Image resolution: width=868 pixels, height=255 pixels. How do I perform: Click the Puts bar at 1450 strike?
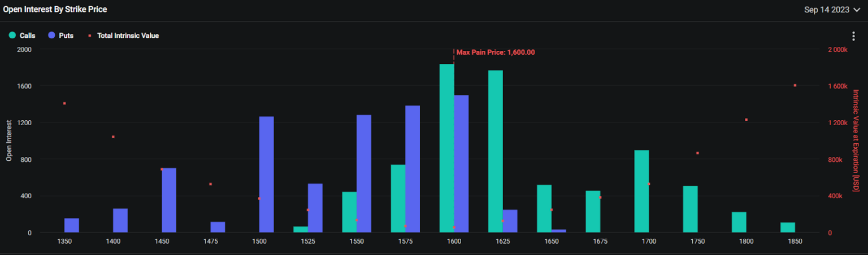tap(169, 200)
